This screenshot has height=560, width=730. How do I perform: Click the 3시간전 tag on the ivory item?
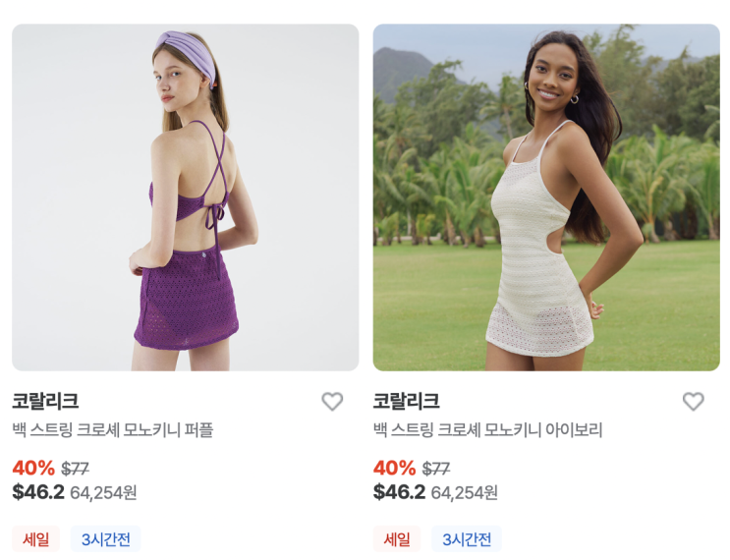tap(467, 539)
